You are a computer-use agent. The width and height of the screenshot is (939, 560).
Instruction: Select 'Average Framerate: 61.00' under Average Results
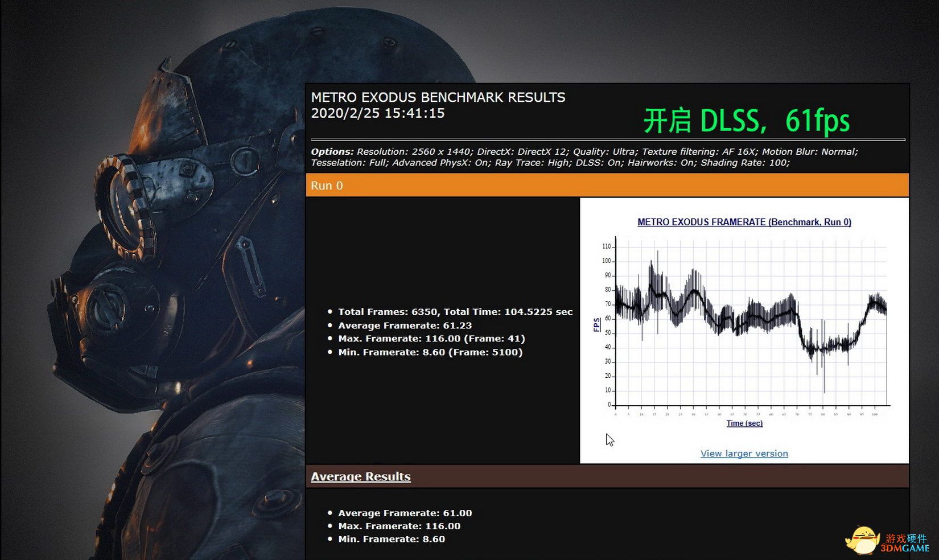[x=405, y=513]
